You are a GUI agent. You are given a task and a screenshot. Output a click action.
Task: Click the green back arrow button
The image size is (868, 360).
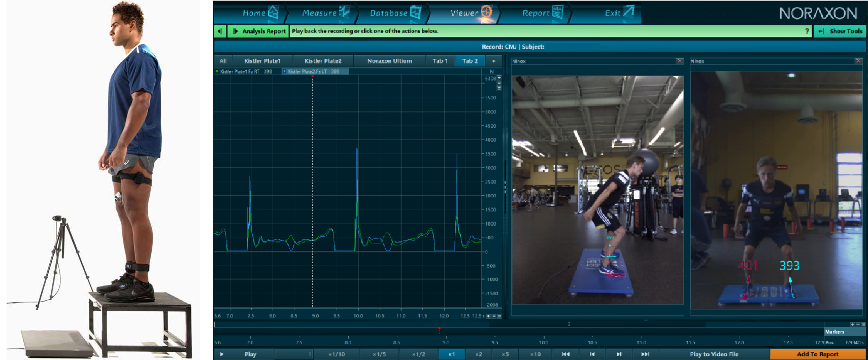click(x=220, y=31)
